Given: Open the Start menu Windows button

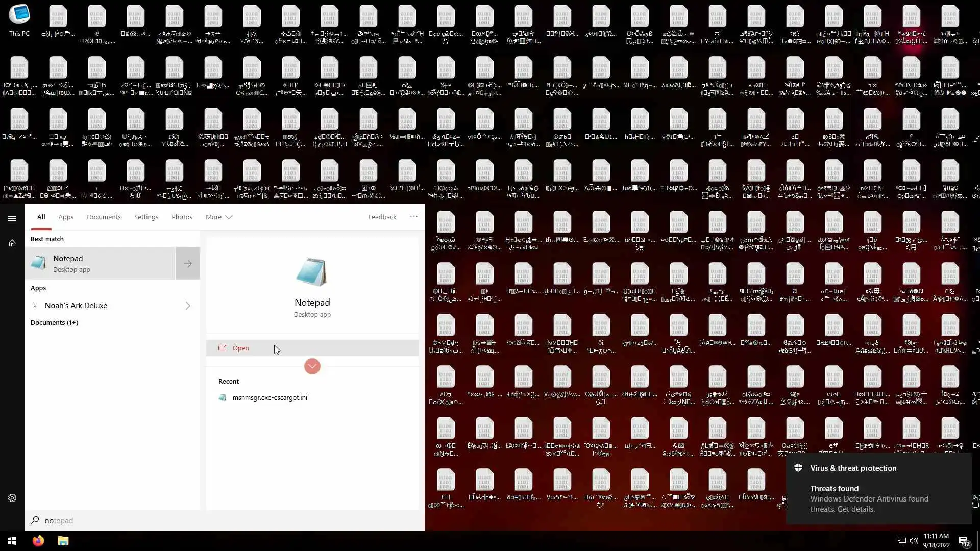Looking at the screenshot, I should 12,541.
